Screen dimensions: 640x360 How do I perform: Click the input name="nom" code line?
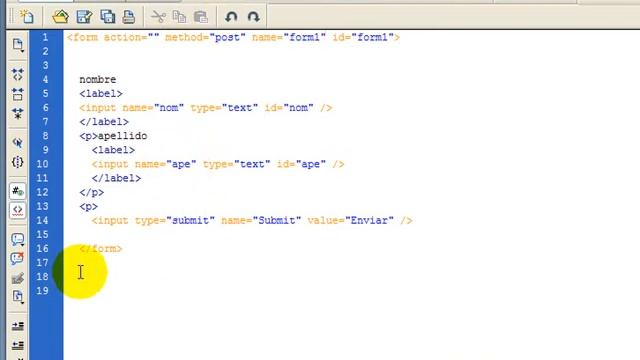point(206,108)
